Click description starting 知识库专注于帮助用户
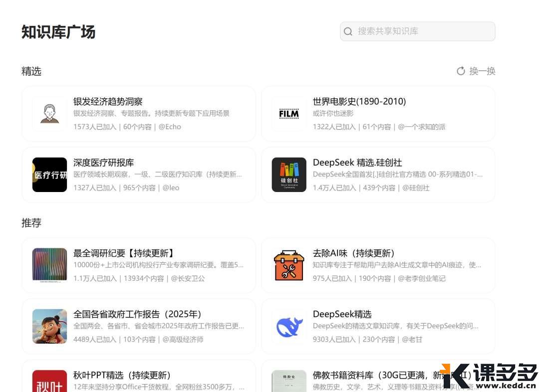Viewport: 539px width, 392px height. [x=397, y=265]
